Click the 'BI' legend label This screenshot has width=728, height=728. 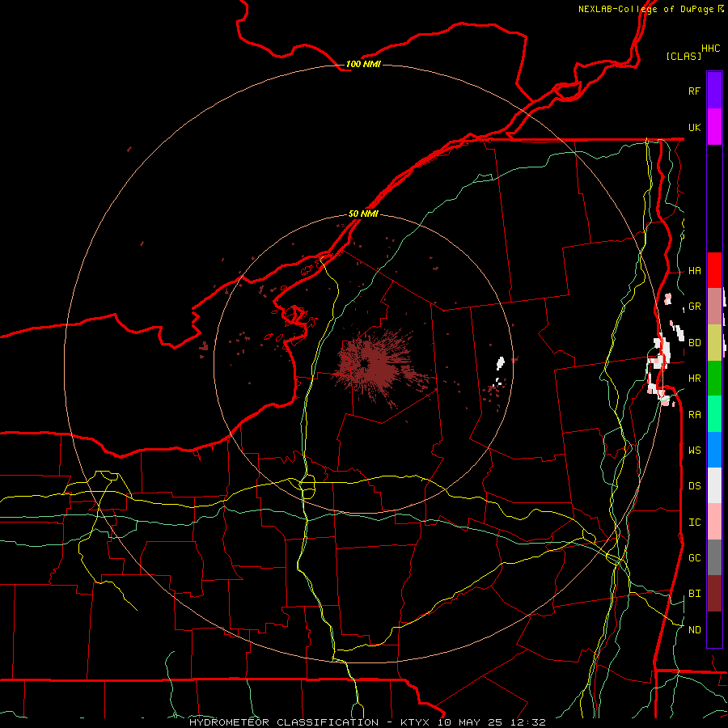click(694, 594)
